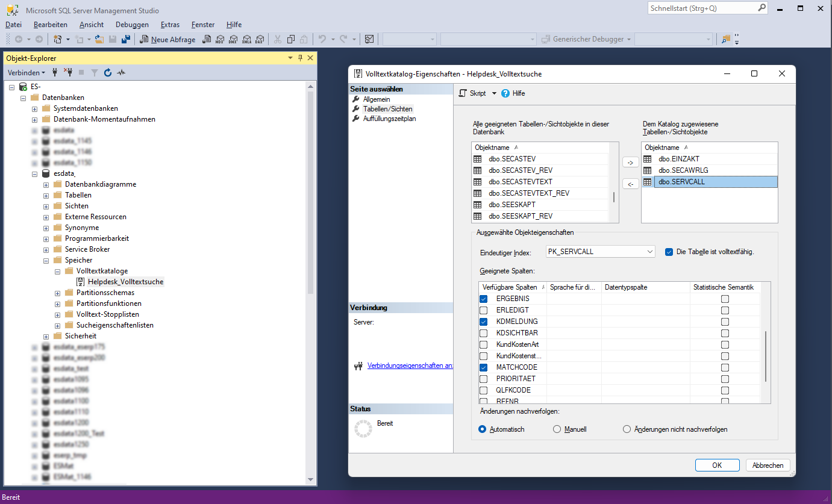Click the Activity Monitor toolbar icon
The height and width of the screenshot is (504, 832).
coord(369,39)
